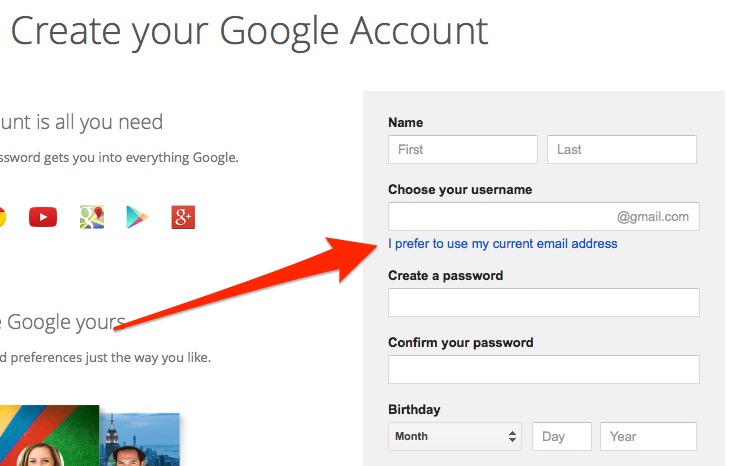Click the YouTube icon

tap(43, 217)
